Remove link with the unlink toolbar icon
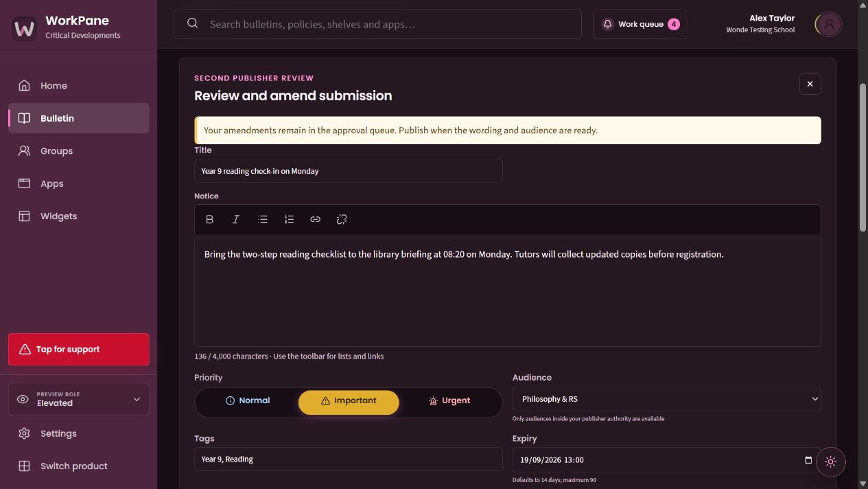Viewport: 868px width, 489px height. tap(342, 219)
